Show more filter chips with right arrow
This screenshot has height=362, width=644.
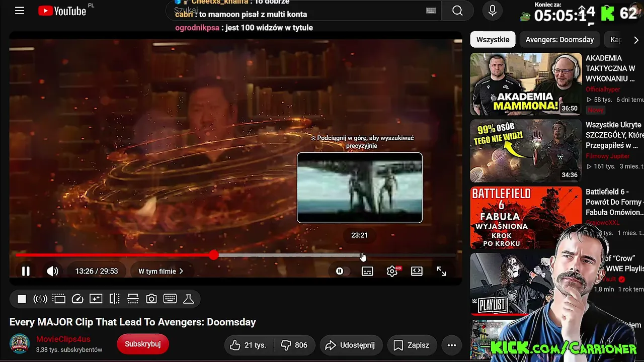(x=636, y=40)
